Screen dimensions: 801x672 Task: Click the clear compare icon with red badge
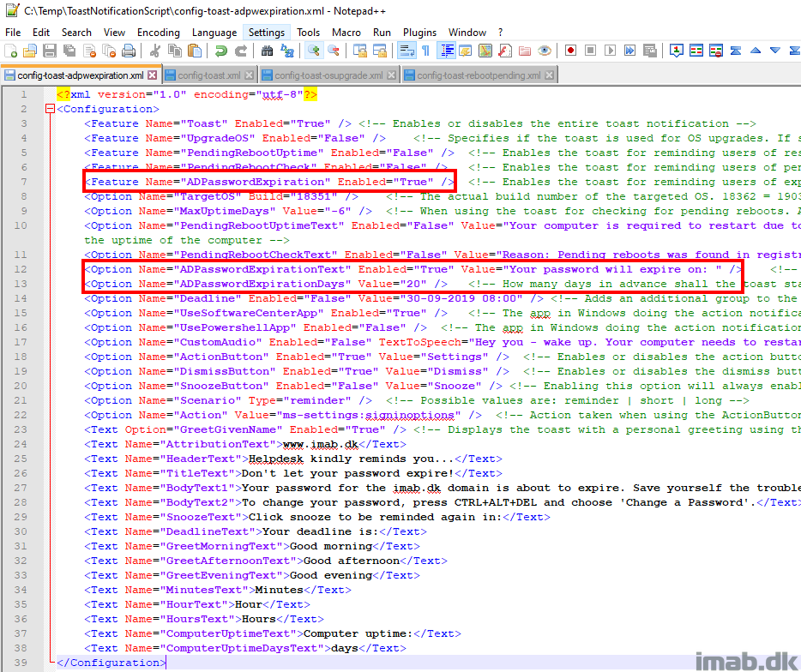(716, 51)
